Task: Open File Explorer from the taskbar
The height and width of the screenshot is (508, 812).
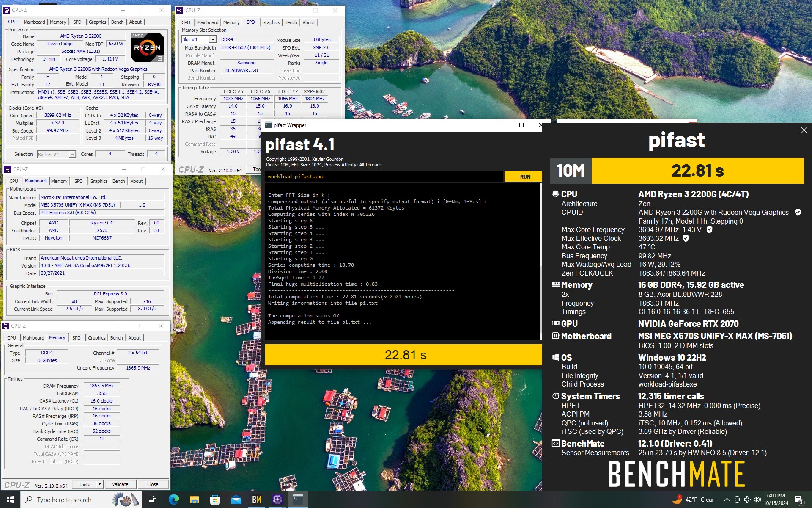Action: coord(194,500)
